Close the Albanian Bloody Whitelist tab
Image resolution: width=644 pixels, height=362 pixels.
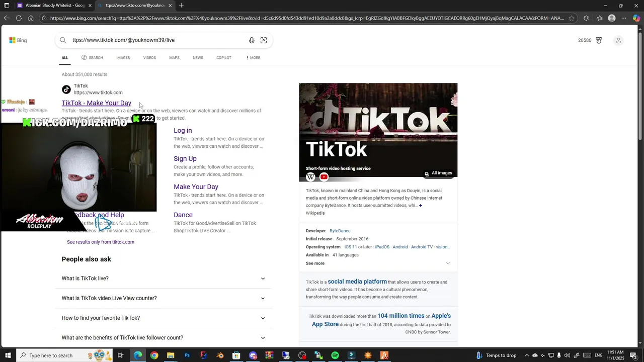pyautogui.click(x=90, y=6)
